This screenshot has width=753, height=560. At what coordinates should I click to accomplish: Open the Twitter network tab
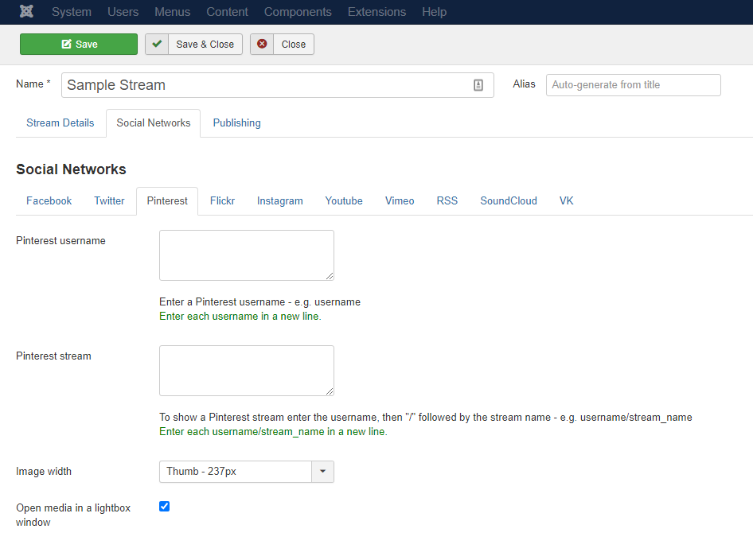click(x=109, y=200)
